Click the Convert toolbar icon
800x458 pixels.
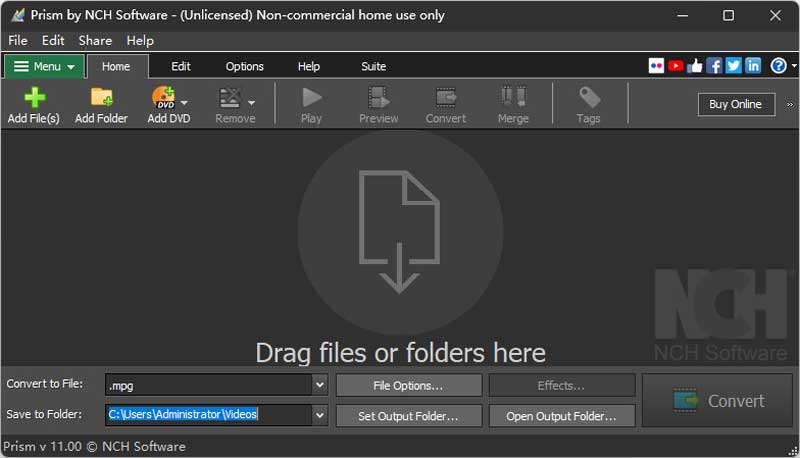446,97
